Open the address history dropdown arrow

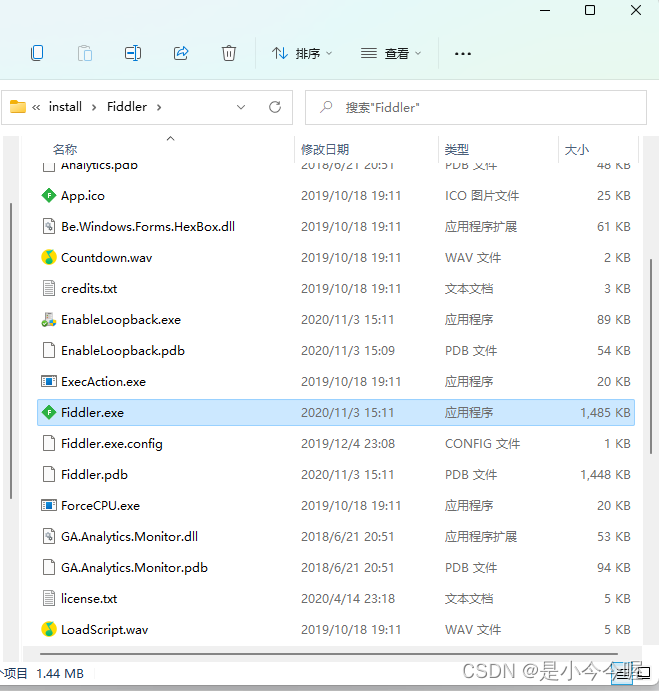[241, 107]
